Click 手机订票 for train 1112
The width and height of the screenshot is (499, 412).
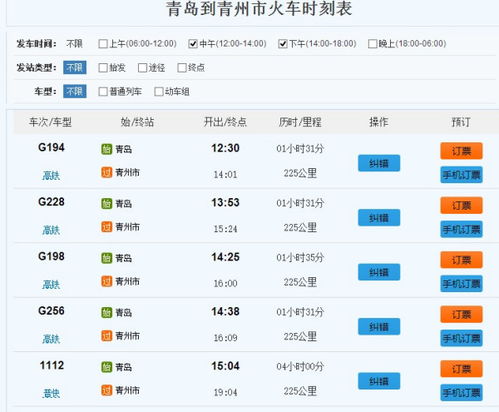(x=461, y=393)
